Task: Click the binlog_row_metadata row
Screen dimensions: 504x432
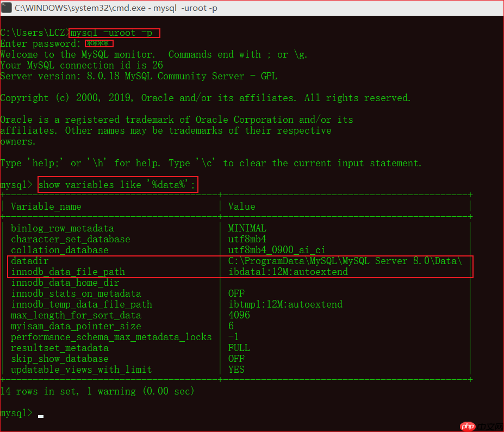Action: (63, 228)
